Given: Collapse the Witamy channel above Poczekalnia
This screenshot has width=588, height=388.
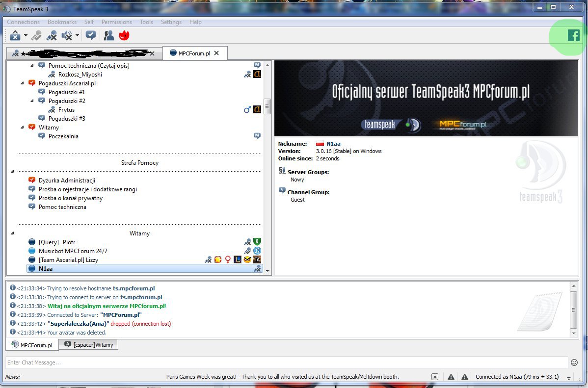Looking at the screenshot, I should coord(22,128).
